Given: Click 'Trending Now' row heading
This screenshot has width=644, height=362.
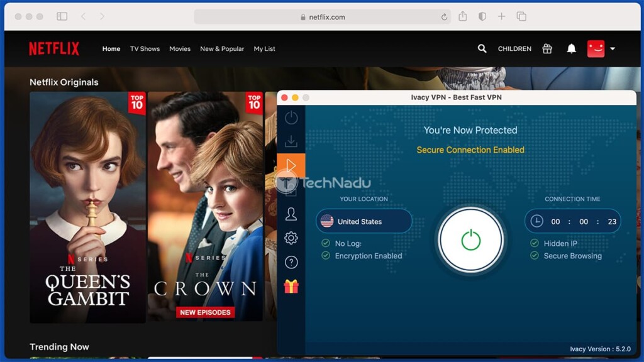Looking at the screenshot, I should tap(59, 347).
